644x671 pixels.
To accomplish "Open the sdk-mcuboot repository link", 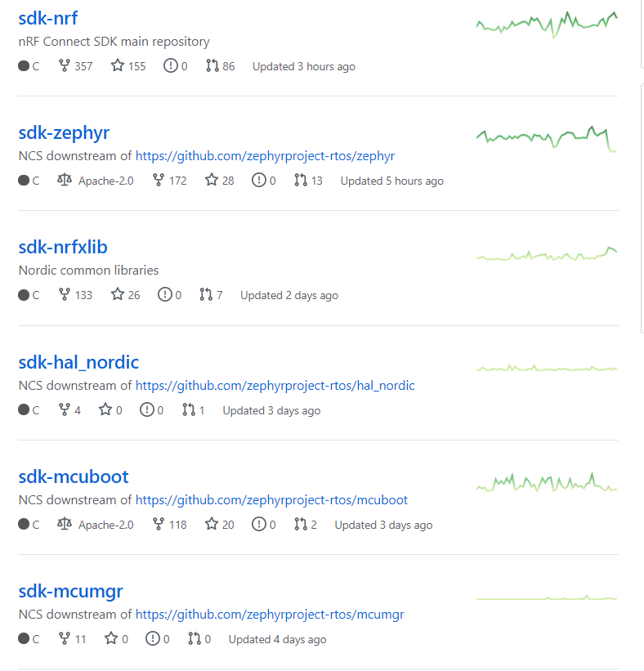I will 74,476.
